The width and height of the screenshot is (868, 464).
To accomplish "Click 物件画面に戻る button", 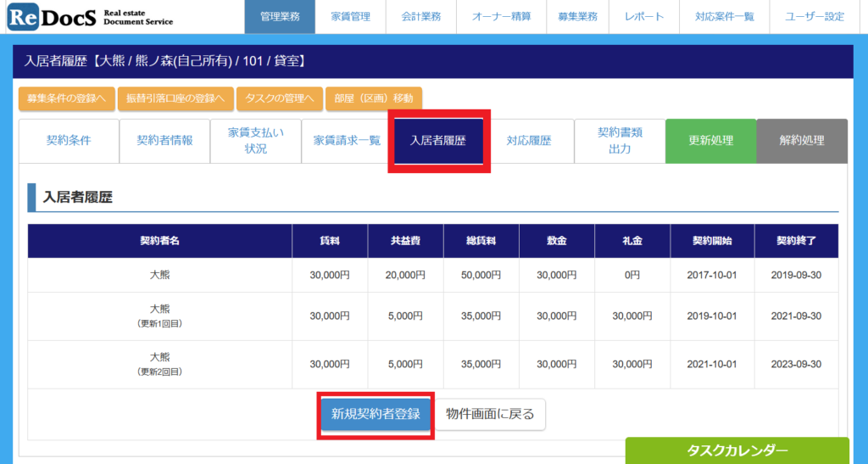I will [x=490, y=414].
